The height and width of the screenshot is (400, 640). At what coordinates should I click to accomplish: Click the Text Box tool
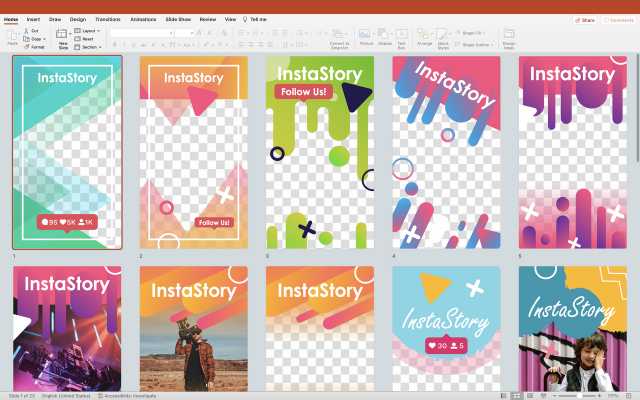402,36
